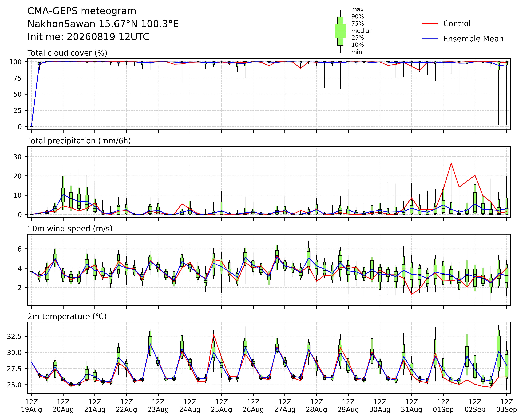Click the '12Z 30Aug' x-axis label
This screenshot has width=524, height=420.
380,406
